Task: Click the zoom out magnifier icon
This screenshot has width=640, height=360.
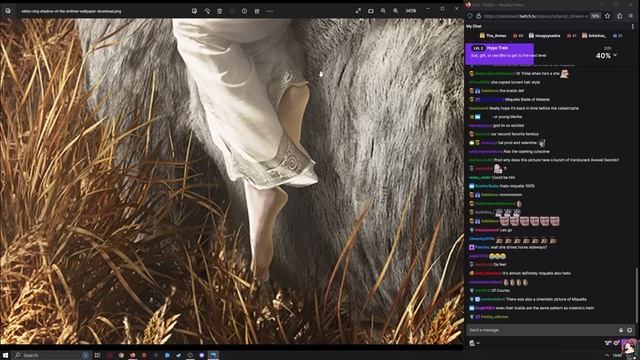Action: (x=383, y=11)
